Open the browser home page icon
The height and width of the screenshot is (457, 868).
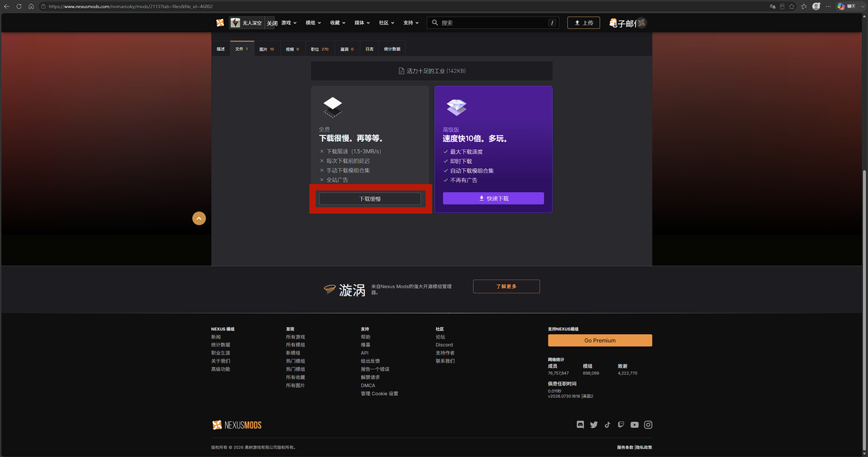(31, 6)
